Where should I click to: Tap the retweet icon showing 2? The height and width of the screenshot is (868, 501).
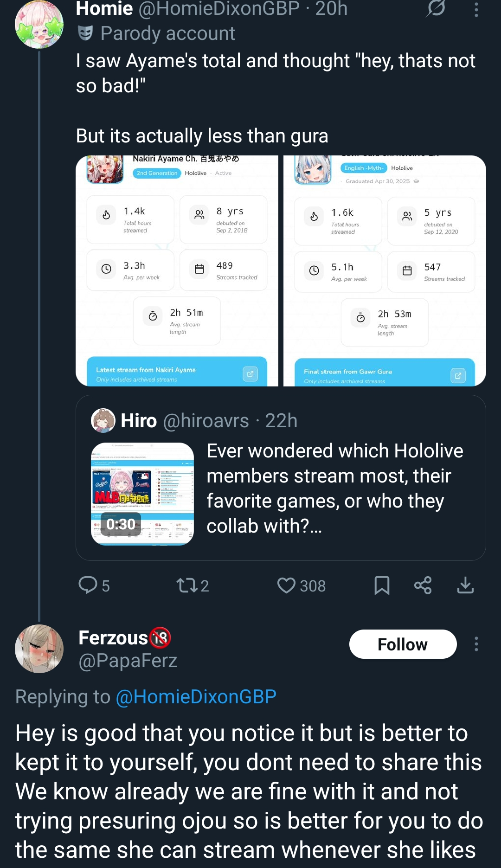193,585
